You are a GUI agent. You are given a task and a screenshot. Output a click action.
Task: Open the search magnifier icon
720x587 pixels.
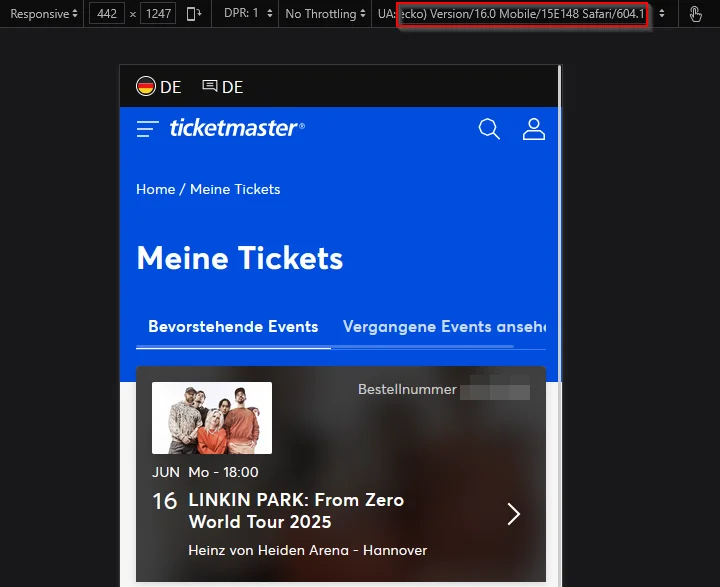[x=489, y=129]
